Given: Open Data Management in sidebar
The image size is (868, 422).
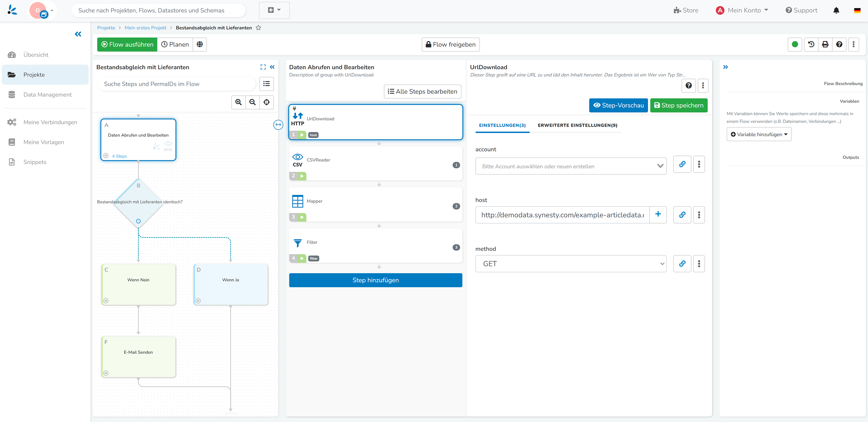Looking at the screenshot, I should pos(47,94).
